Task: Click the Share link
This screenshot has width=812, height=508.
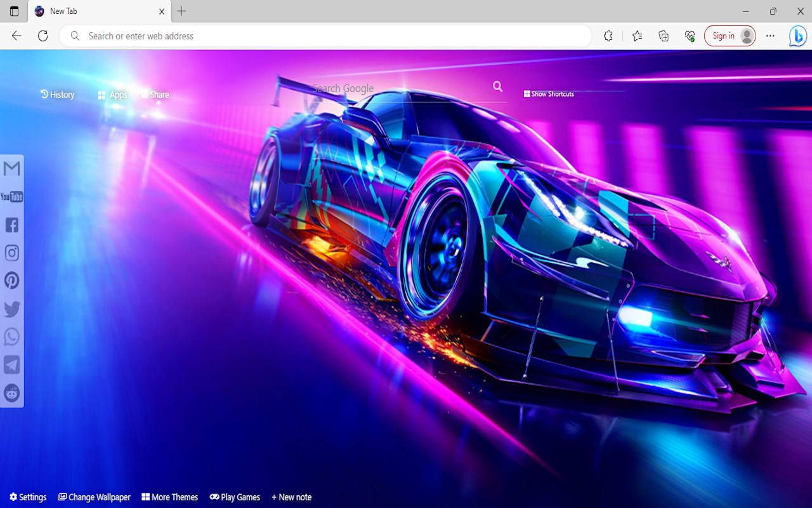Action: tap(155, 95)
